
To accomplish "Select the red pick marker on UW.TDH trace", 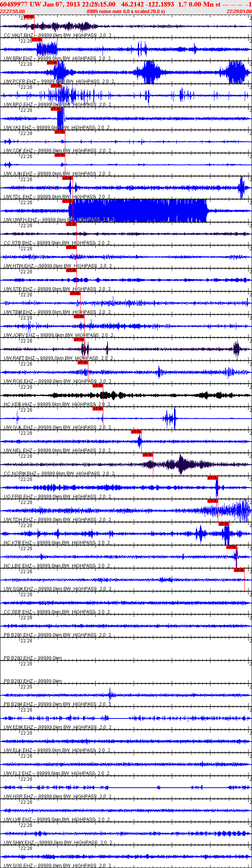I will pos(212,501).
